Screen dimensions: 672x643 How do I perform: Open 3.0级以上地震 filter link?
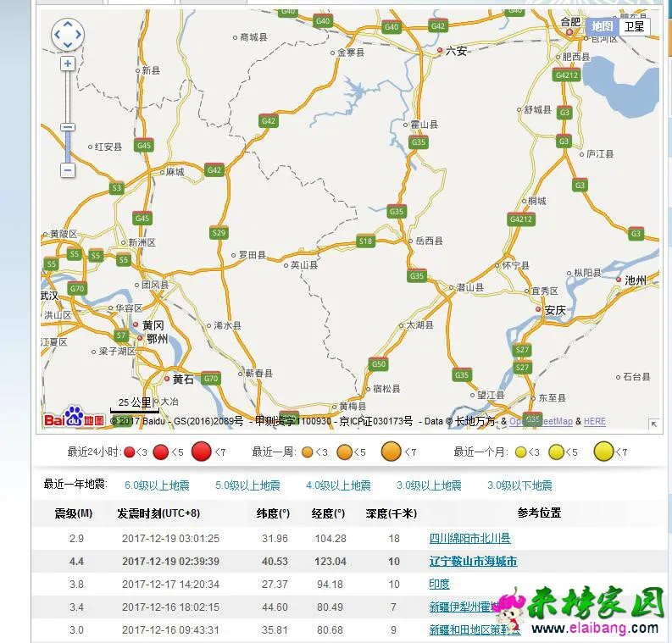click(429, 485)
